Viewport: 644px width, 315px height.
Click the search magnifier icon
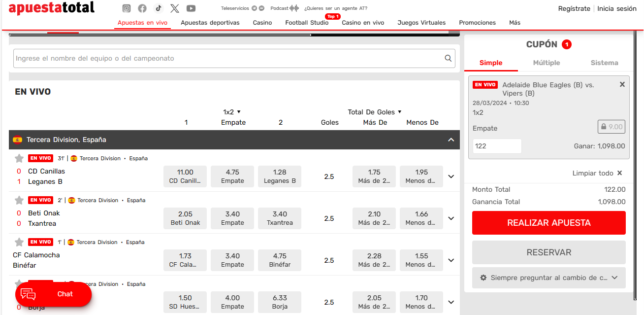point(448,58)
